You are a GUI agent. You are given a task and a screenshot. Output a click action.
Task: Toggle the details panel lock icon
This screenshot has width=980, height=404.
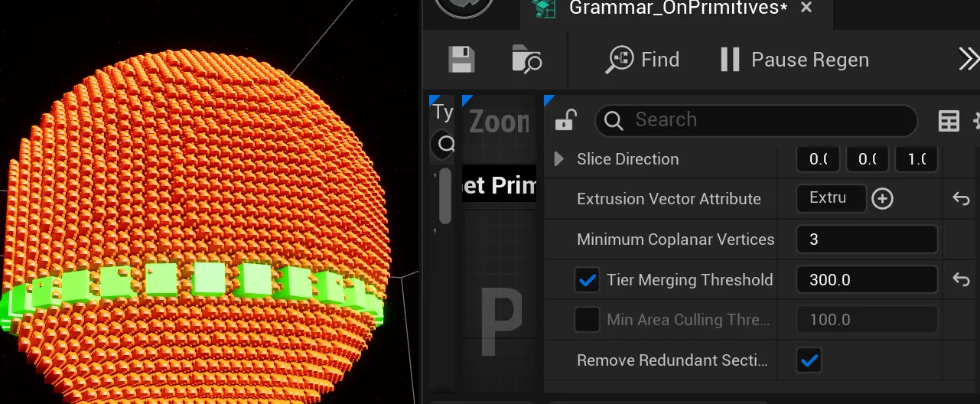pos(565,120)
